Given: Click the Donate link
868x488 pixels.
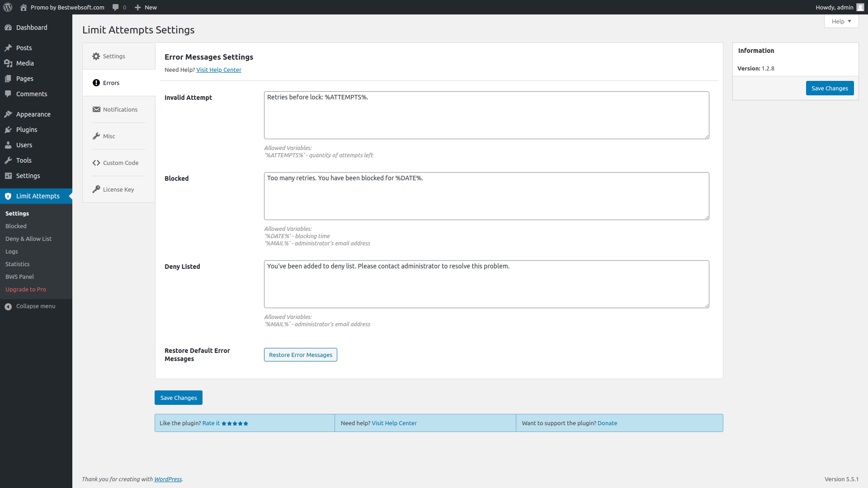Looking at the screenshot, I should click(607, 423).
